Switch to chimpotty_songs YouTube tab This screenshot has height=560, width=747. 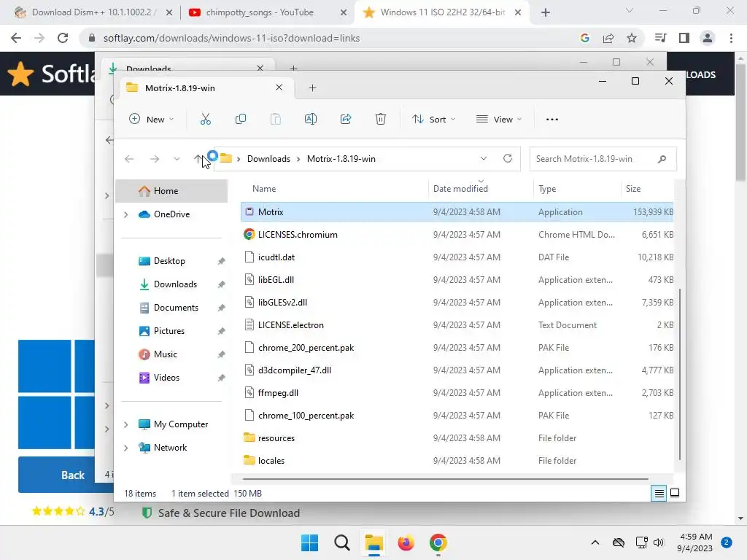(268, 12)
